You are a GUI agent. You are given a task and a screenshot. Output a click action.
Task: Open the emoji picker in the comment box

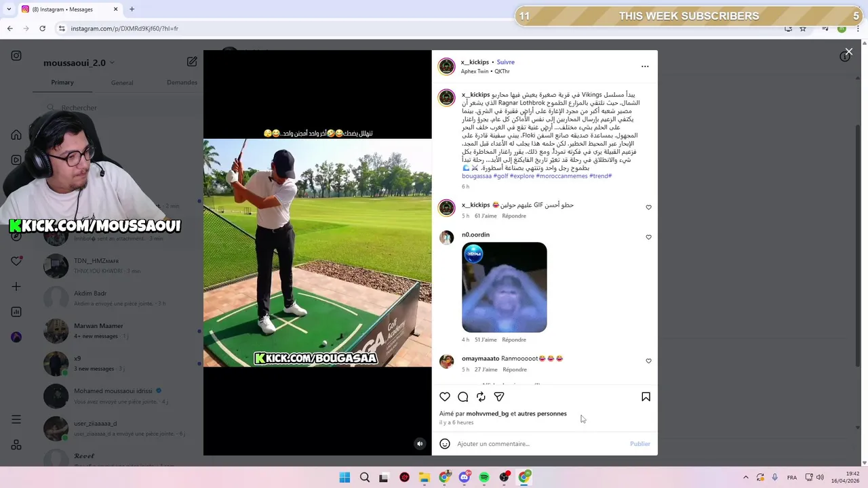445,444
